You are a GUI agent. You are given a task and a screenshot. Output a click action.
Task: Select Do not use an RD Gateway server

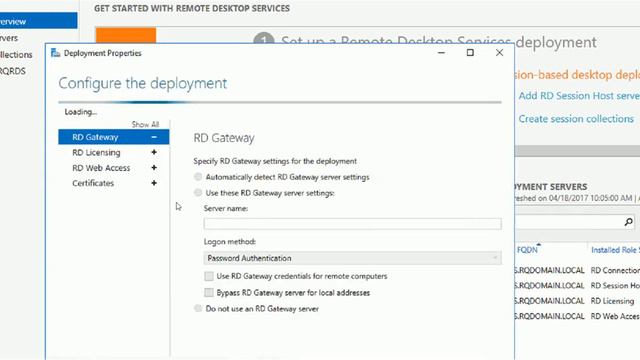coord(198,309)
